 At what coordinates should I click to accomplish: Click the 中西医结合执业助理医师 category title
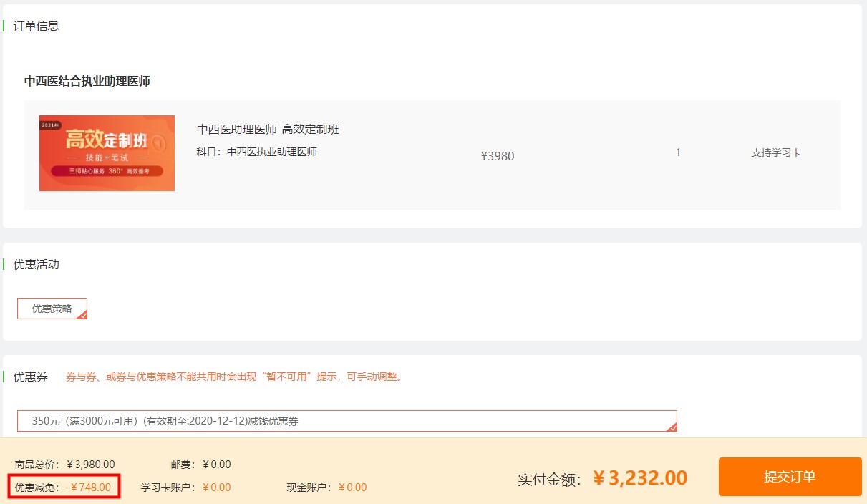point(87,81)
